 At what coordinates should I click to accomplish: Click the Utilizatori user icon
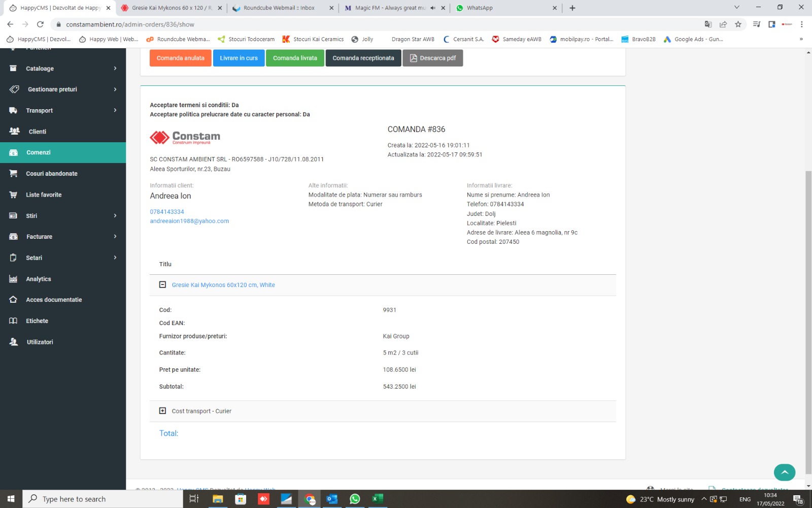point(14,342)
